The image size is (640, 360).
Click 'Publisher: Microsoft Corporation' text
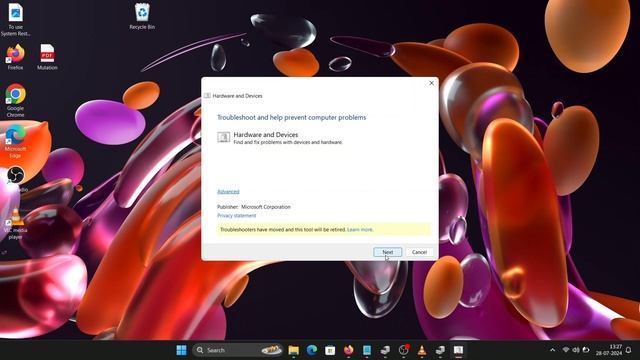tap(254, 207)
